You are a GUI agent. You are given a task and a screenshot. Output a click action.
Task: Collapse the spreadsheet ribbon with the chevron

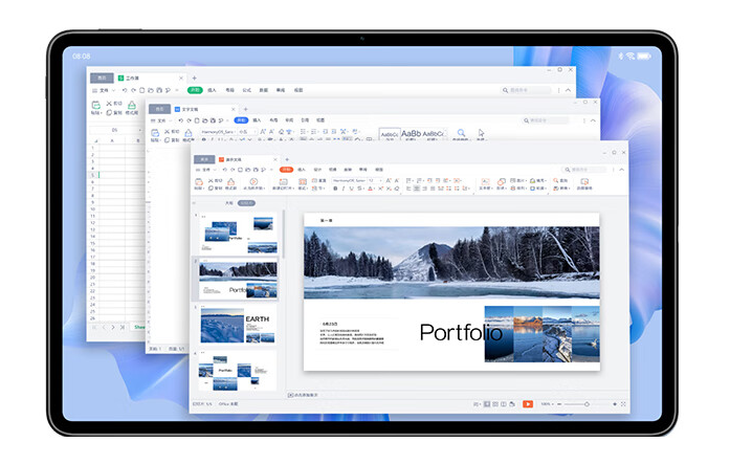(568, 90)
